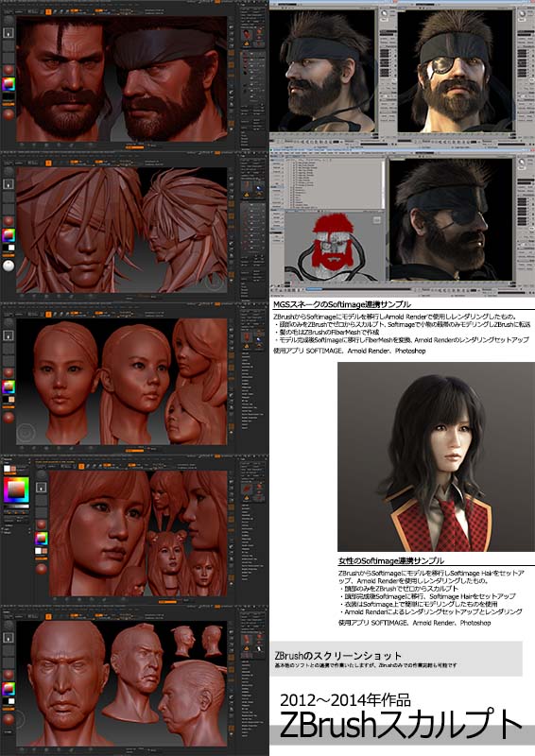This screenshot has width=535, height=756.
Task: Click heading '女性のSoftimage連携サンプル'
Action: tap(390, 560)
